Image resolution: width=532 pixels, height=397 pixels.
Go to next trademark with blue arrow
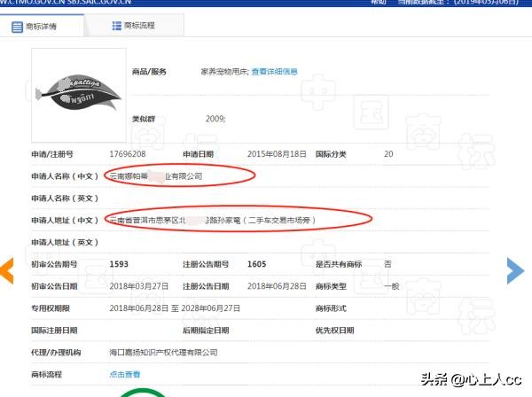pos(515,271)
